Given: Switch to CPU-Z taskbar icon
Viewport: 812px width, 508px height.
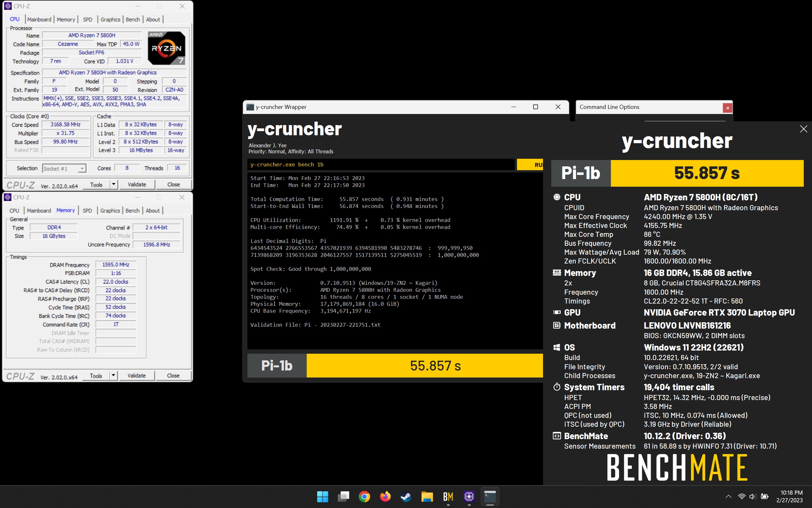Looking at the screenshot, I should 469,496.
